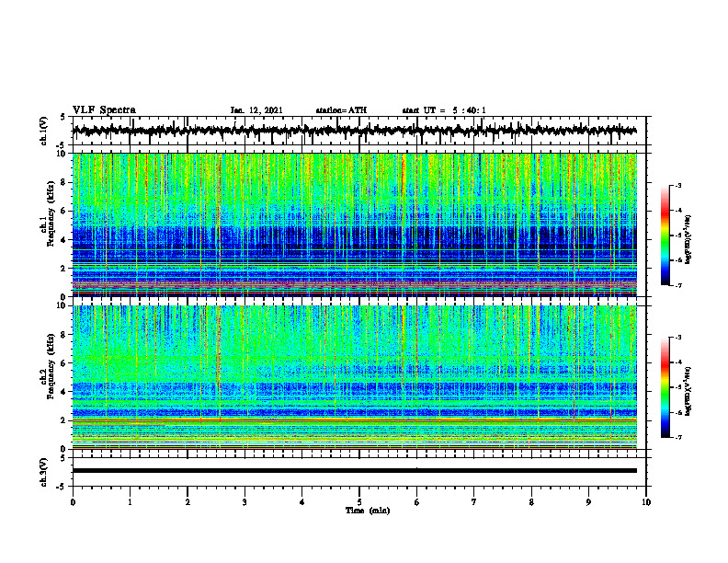Click time axis tick label "9"
Screen dimensions: 728x563
(x=588, y=502)
